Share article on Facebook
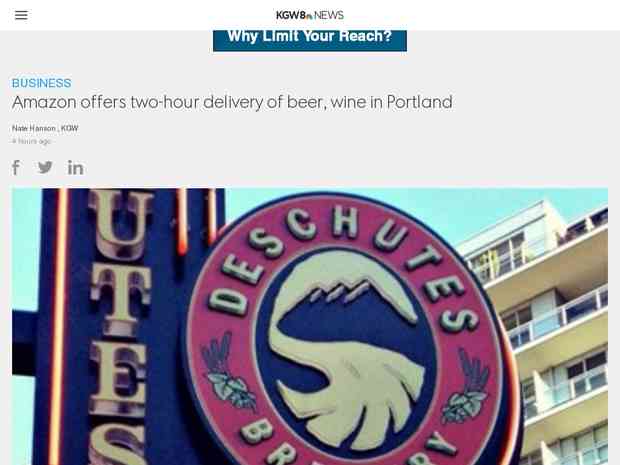Image resolution: width=620 pixels, height=465 pixels. [16, 168]
